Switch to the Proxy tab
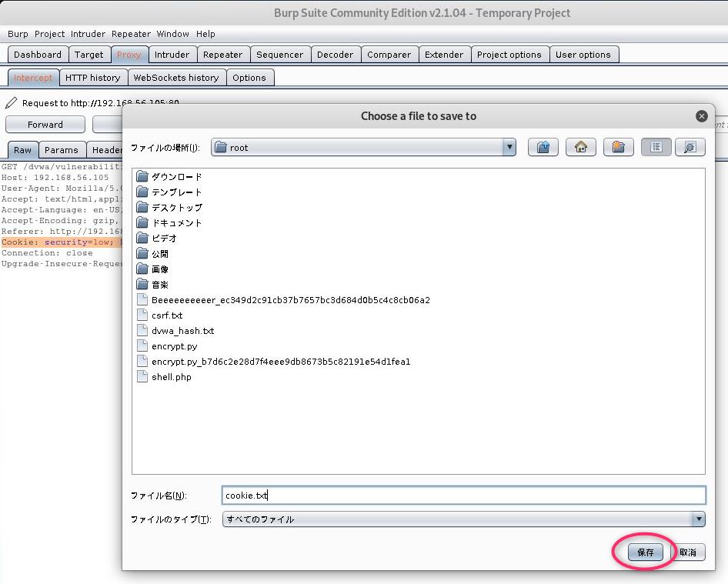This screenshot has height=584, width=728. click(x=129, y=55)
